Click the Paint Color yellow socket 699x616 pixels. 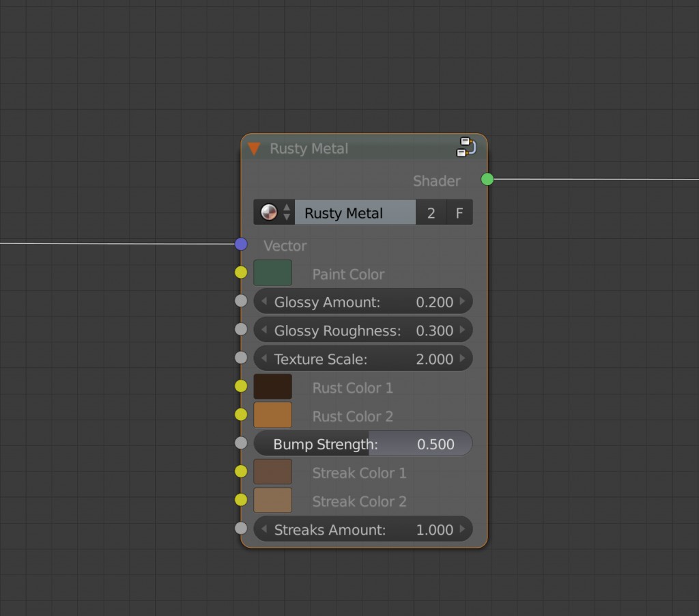point(241,272)
